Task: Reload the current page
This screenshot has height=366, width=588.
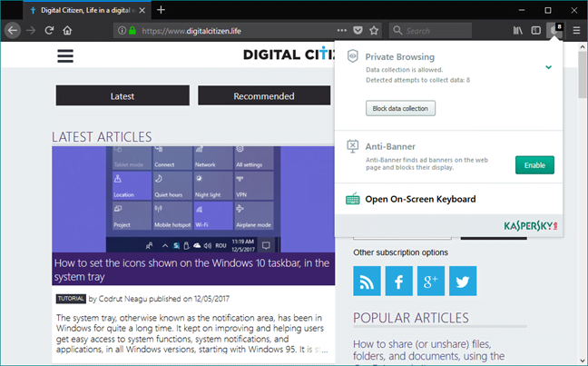Action: point(49,30)
